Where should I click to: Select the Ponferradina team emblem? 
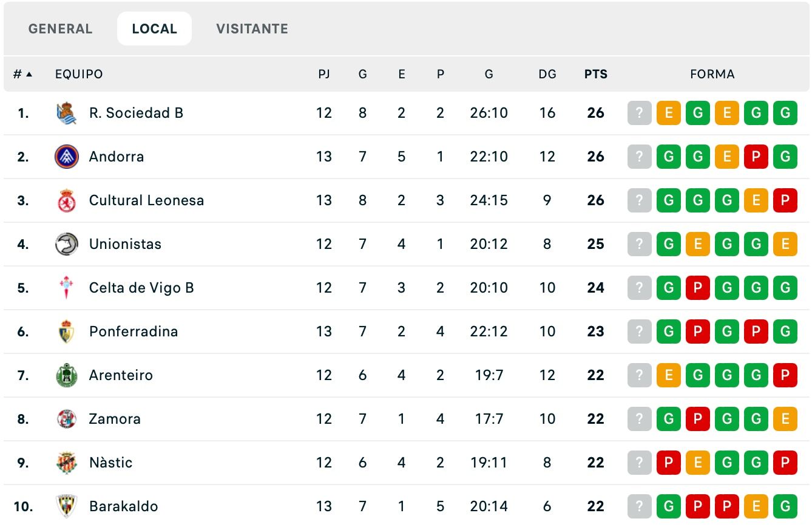click(67, 331)
